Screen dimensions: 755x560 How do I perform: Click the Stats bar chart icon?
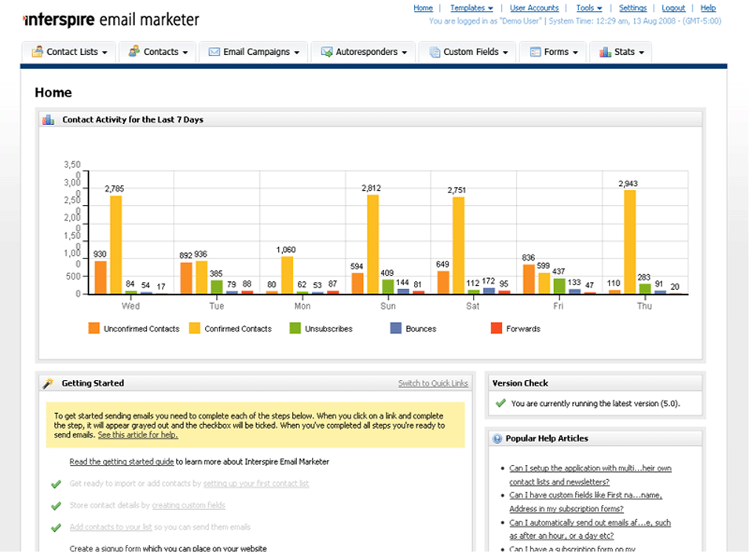pyautogui.click(x=604, y=52)
